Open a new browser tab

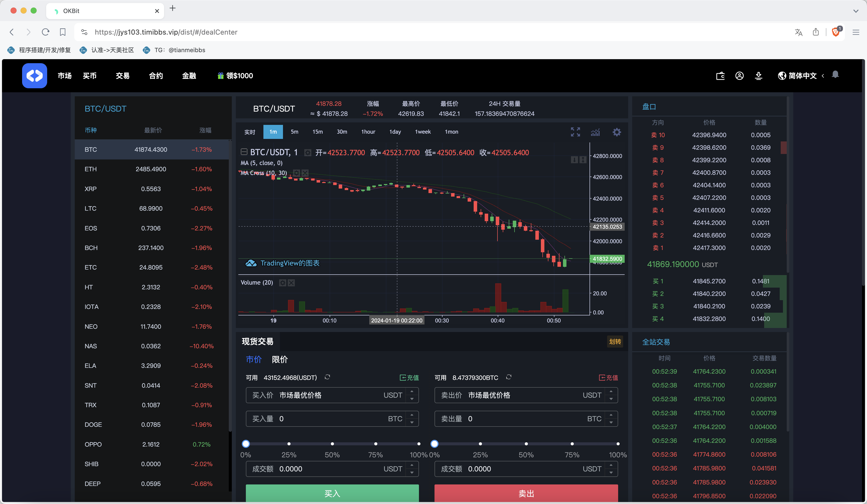point(173,8)
